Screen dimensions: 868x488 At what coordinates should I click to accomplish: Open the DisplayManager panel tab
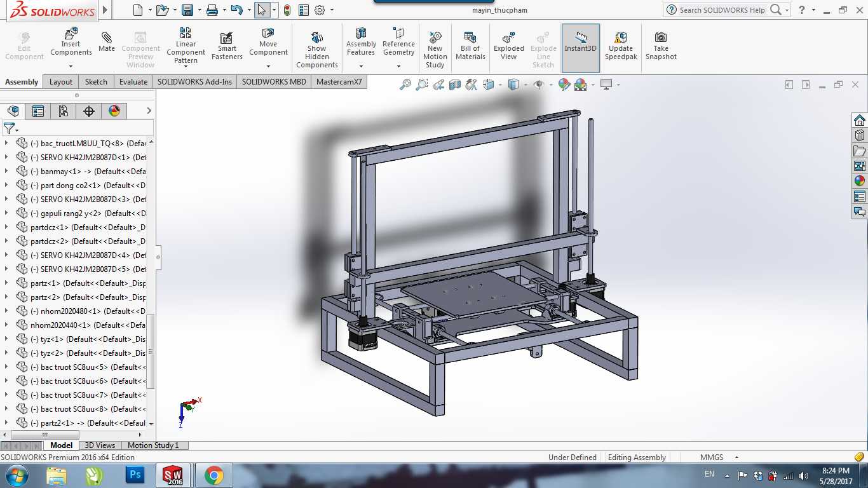(x=114, y=111)
